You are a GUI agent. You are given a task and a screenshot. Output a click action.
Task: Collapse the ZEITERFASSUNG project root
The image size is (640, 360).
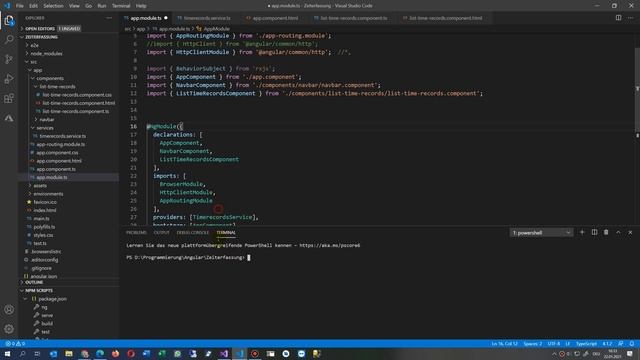[41, 37]
